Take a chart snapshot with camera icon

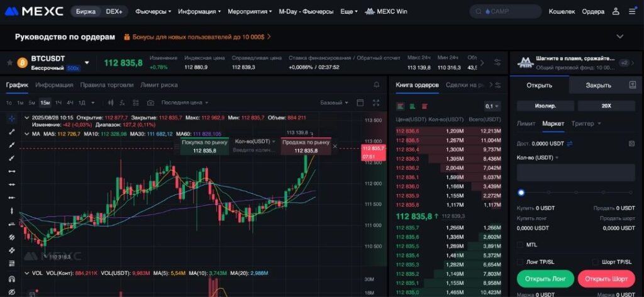coord(151,103)
